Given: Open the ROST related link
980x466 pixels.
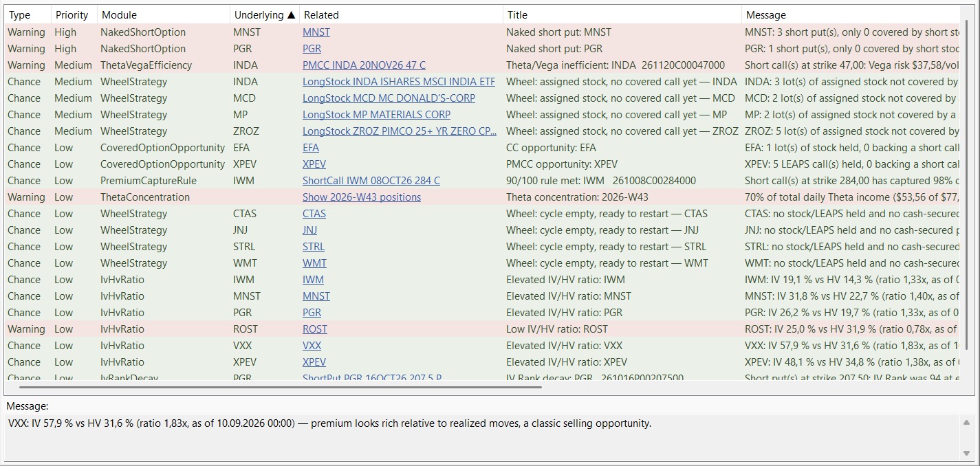Looking at the screenshot, I should (x=315, y=329).
